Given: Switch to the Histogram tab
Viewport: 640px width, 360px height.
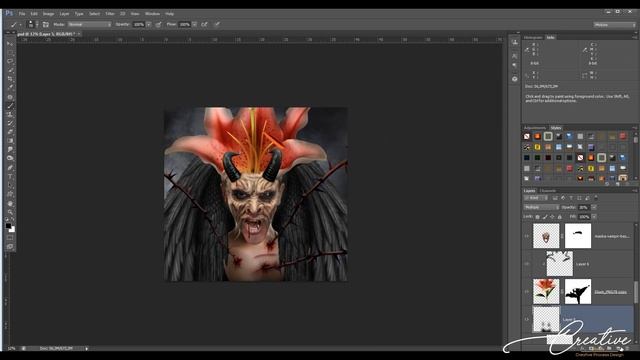Looking at the screenshot, I should click(533, 38).
